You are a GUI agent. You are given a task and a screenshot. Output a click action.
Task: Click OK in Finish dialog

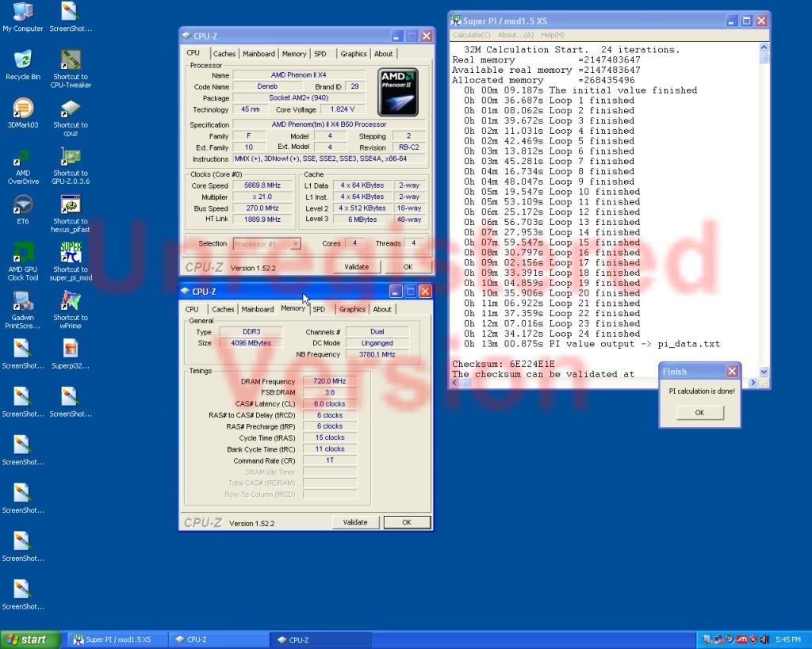click(x=699, y=413)
